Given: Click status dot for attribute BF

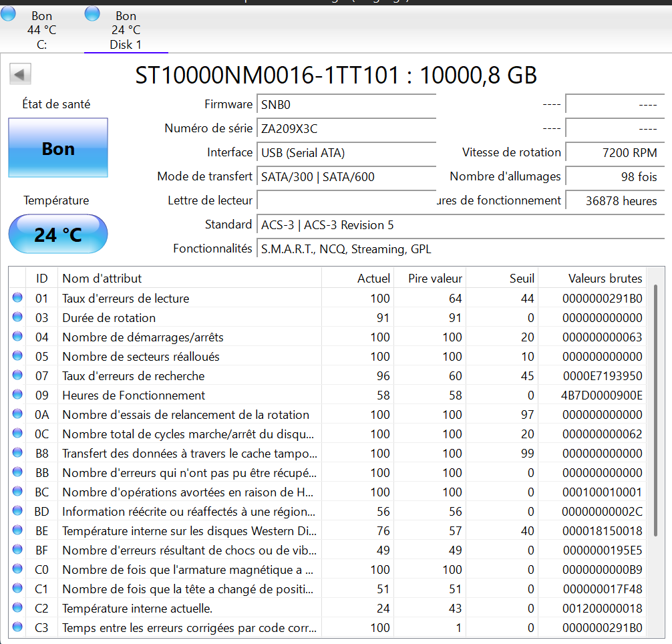Looking at the screenshot, I should pyautogui.click(x=17, y=549).
